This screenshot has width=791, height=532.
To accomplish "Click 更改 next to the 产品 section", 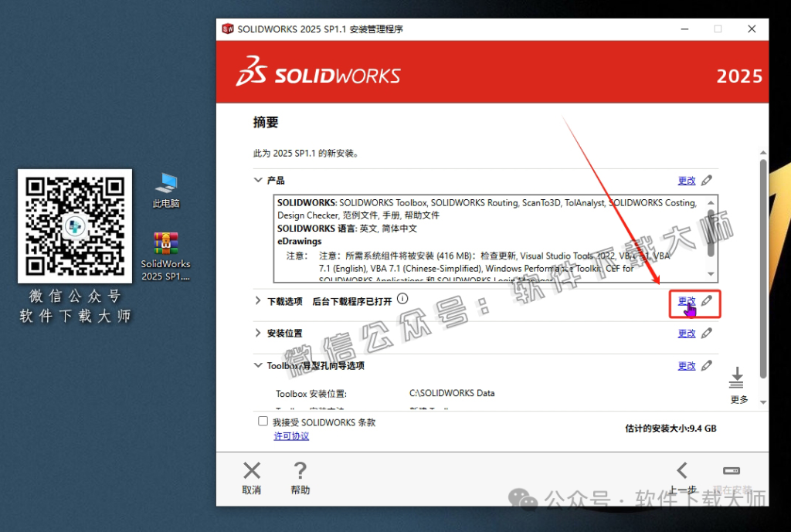I will (x=687, y=180).
